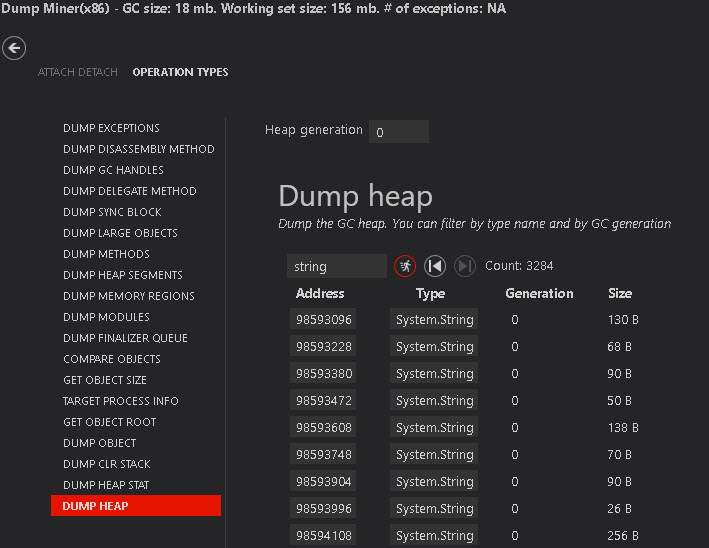Switch to Attach Detach tab
The width and height of the screenshot is (709, 548).
point(78,72)
